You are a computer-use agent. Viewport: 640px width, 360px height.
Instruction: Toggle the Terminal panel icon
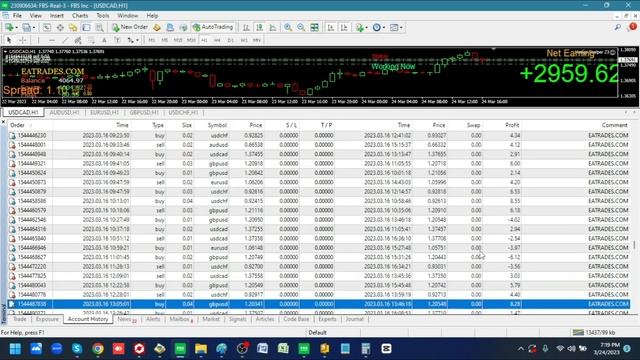(x=86, y=27)
